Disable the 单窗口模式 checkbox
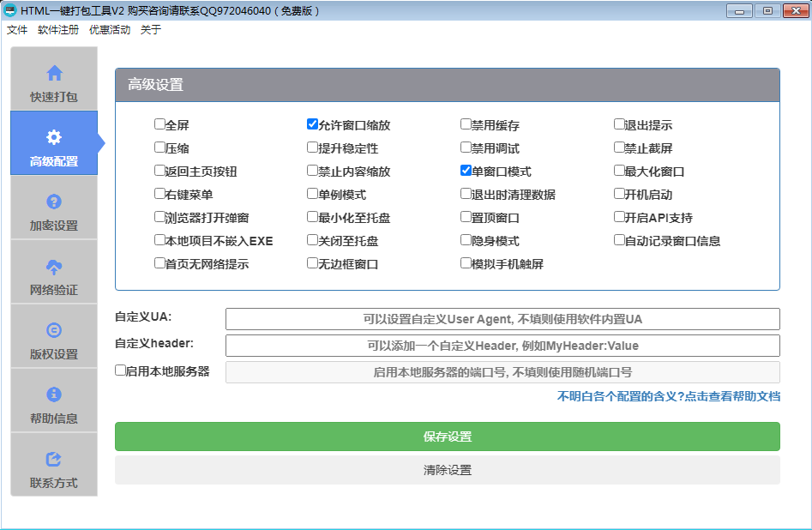The width and height of the screenshot is (812, 530). pos(466,171)
